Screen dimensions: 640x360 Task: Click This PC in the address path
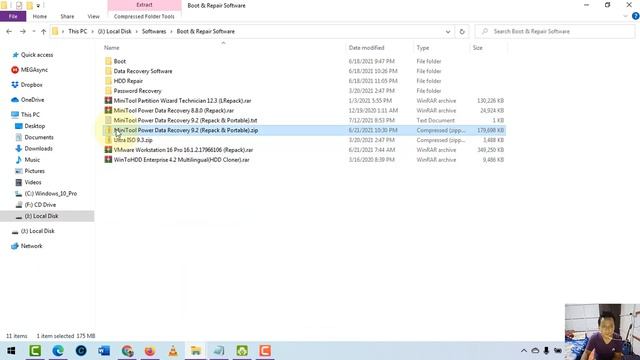(78, 31)
